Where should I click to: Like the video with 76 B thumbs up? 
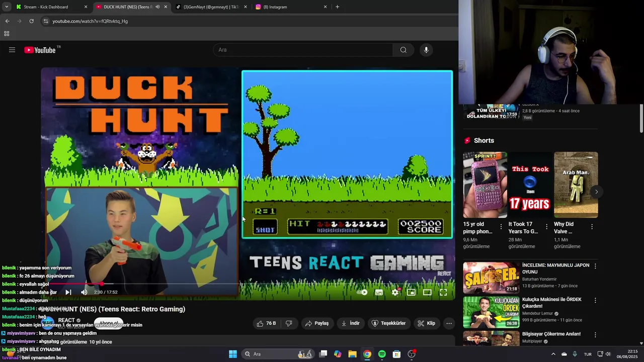pyautogui.click(x=267, y=323)
